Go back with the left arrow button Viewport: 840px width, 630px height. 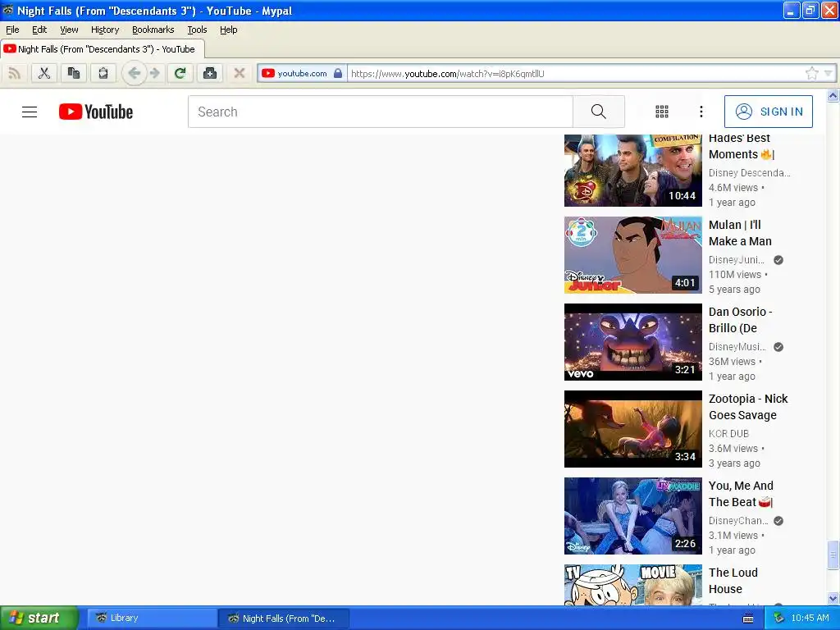135,73
